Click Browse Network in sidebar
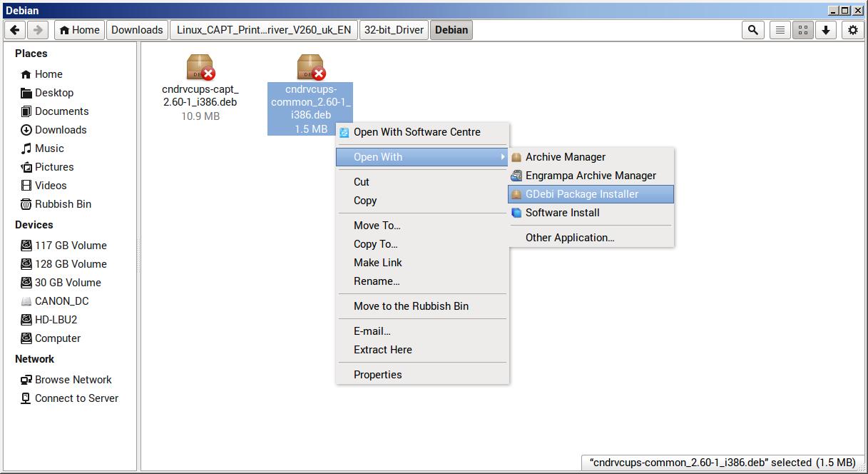 (x=73, y=380)
